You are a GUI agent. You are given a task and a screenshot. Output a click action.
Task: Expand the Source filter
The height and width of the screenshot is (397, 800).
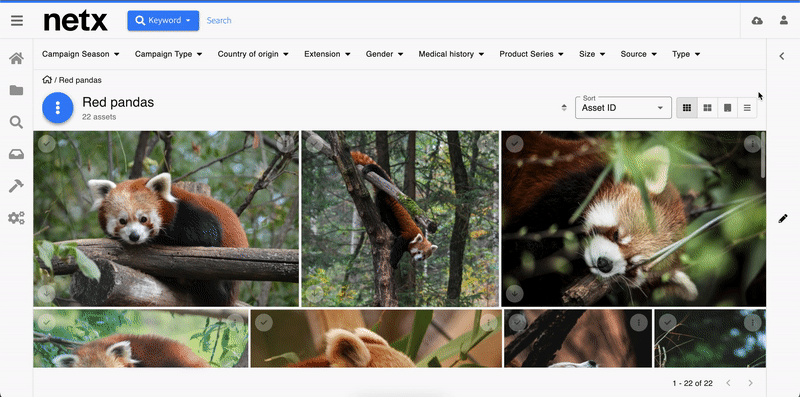point(638,54)
